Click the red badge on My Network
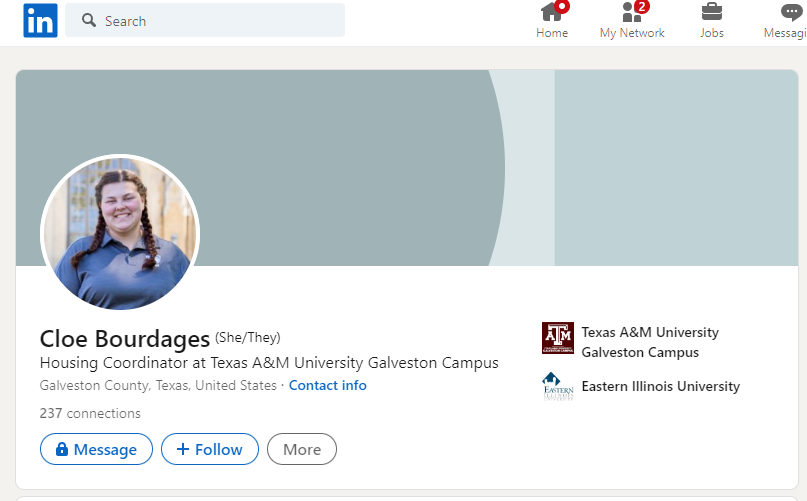 click(x=642, y=6)
